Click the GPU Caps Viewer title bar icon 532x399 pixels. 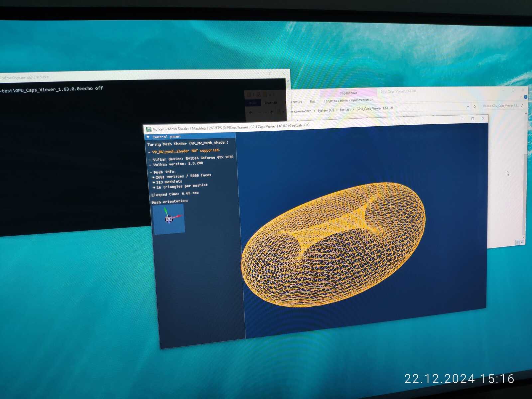149,129
